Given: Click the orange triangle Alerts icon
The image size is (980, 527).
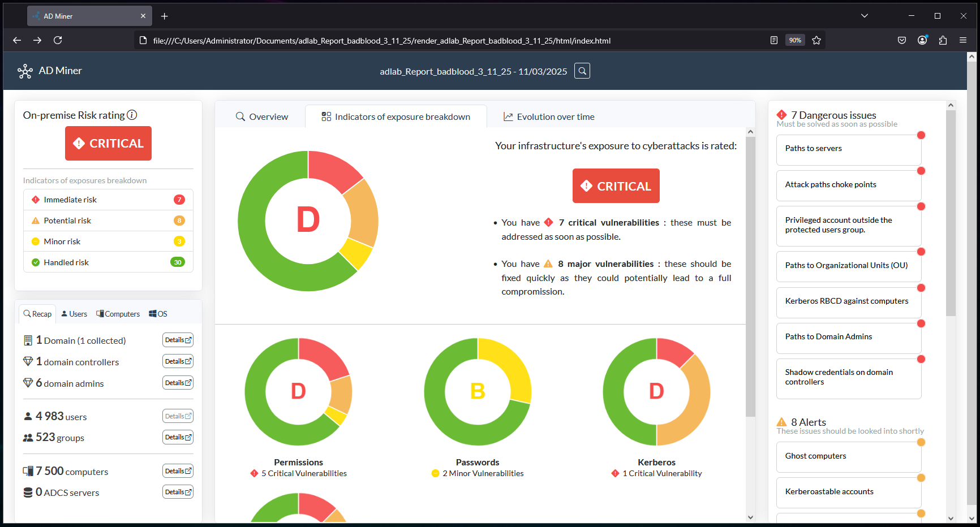Looking at the screenshot, I should (x=782, y=422).
